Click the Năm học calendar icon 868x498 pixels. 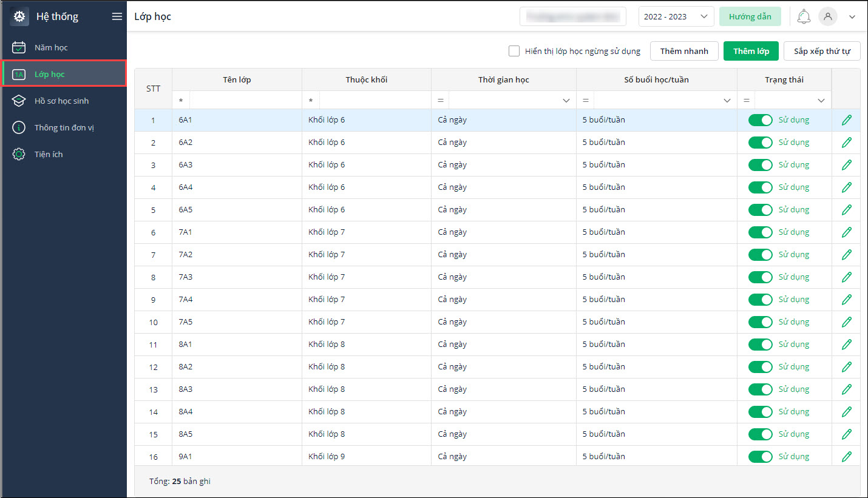tap(19, 47)
